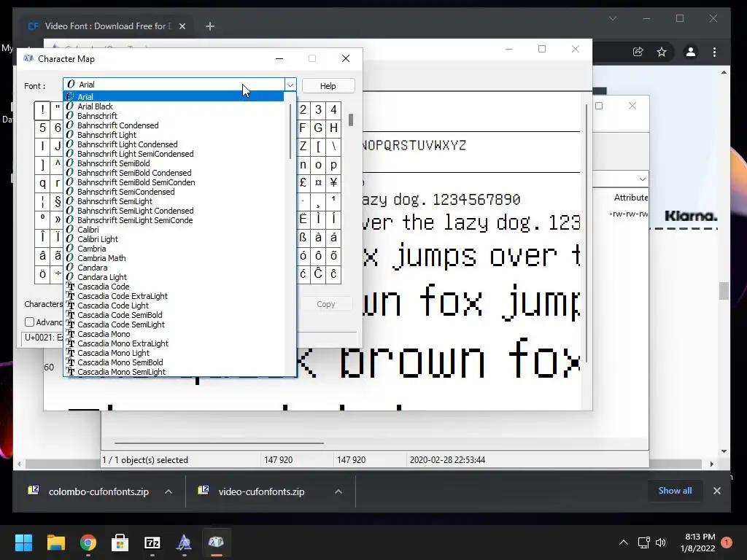Viewport: 747px width, 560px height.
Task: Switch to Chrome in taskbar
Action: pos(88,542)
